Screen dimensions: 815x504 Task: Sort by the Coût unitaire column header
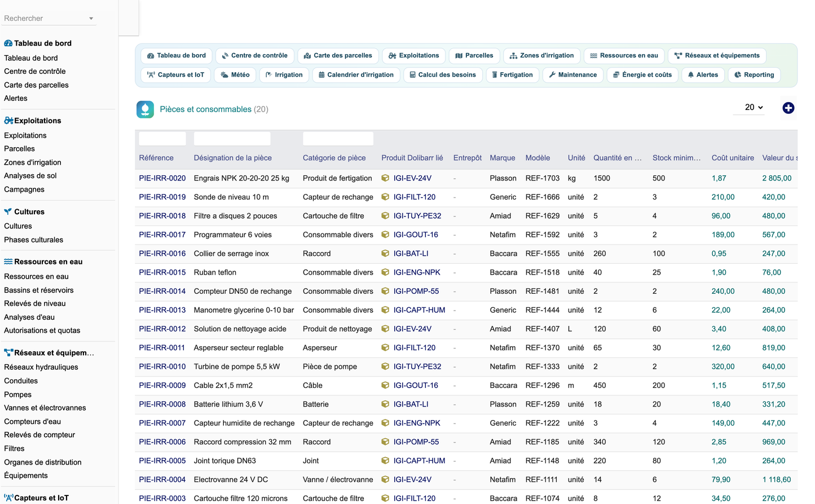tap(733, 158)
